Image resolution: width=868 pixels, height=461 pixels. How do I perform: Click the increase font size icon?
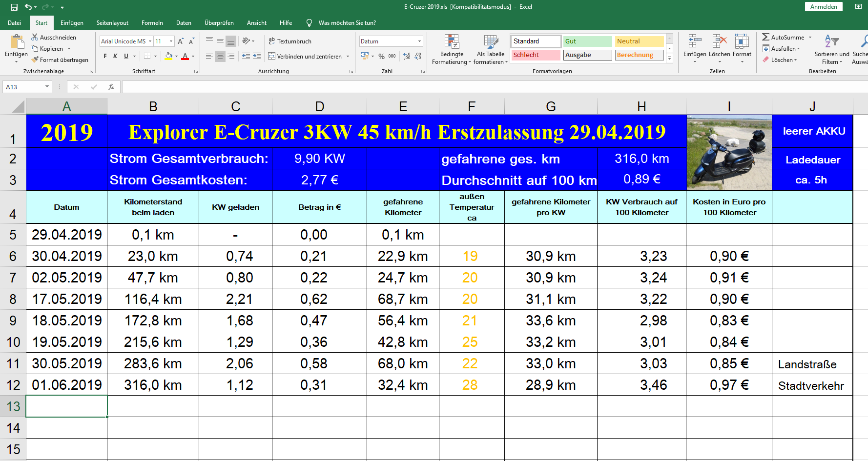[x=181, y=41]
